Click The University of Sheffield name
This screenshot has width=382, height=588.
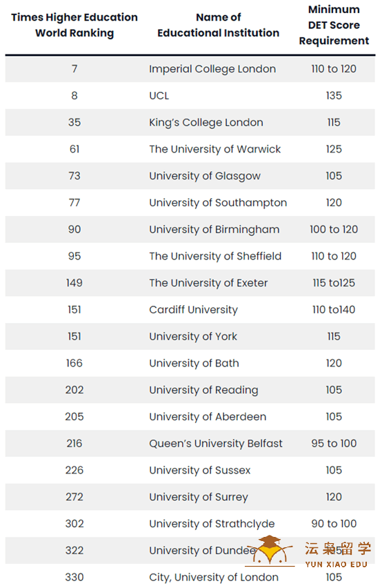[215, 256]
